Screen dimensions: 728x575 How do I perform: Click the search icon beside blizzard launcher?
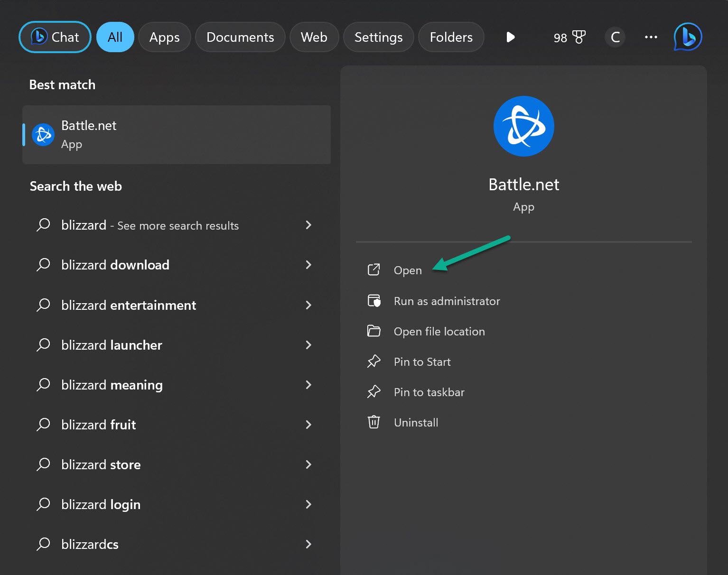point(43,344)
